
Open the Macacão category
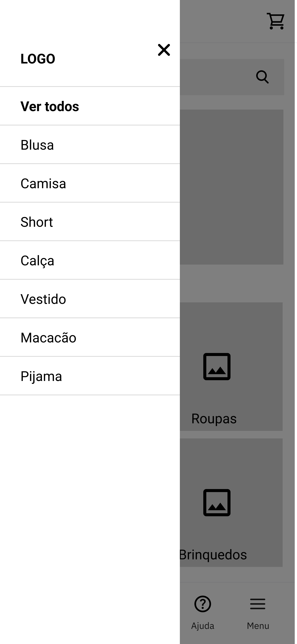tap(48, 337)
